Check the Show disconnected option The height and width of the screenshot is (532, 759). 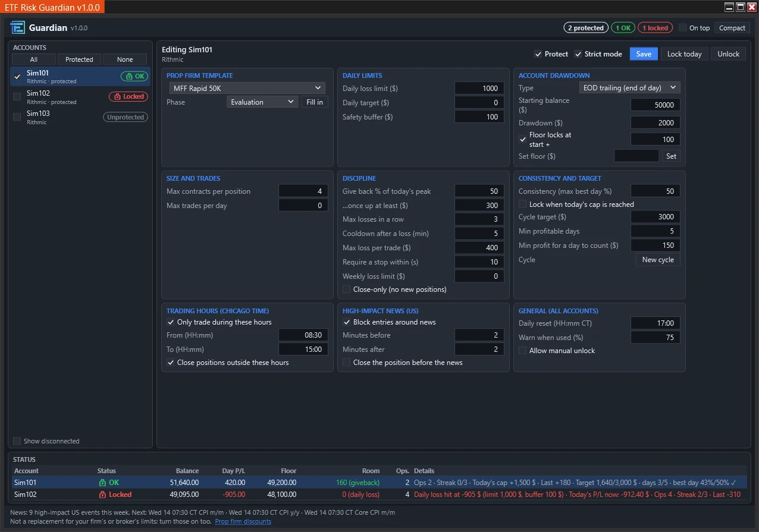click(17, 441)
